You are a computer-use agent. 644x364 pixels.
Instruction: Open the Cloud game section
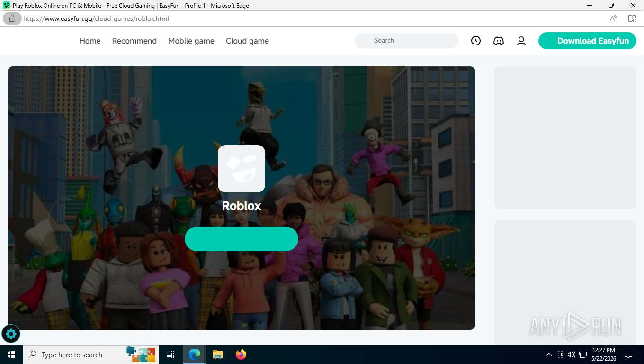(247, 41)
